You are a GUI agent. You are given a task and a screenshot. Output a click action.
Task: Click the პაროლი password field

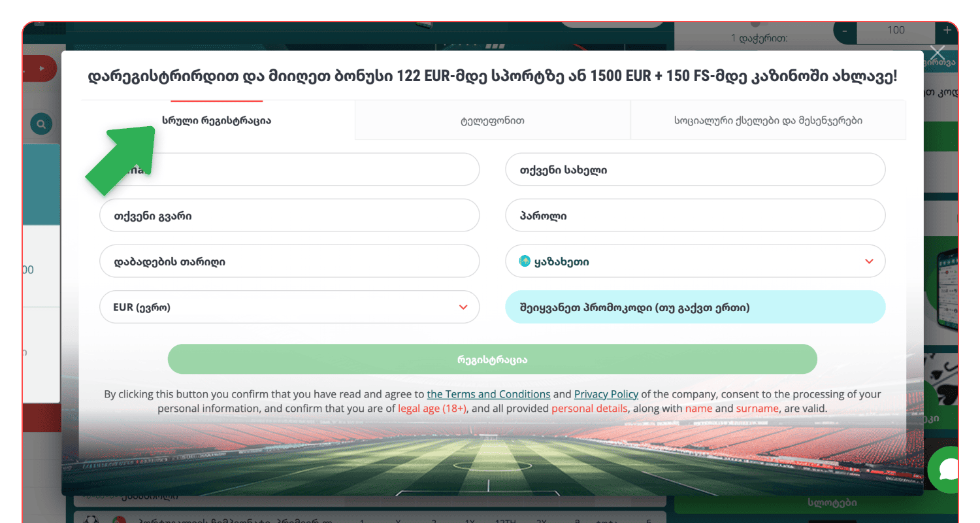(x=694, y=216)
